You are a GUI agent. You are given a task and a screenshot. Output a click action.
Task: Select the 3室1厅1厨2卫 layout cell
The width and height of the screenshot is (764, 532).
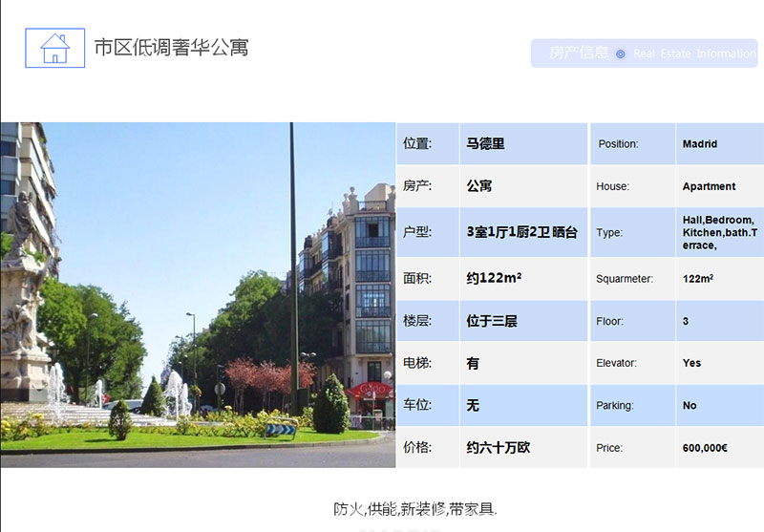coord(521,232)
